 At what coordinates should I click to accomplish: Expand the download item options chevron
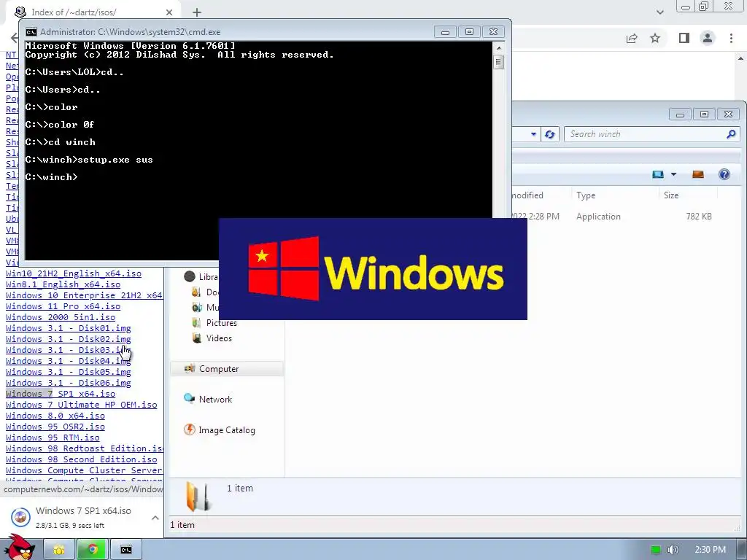point(155,517)
